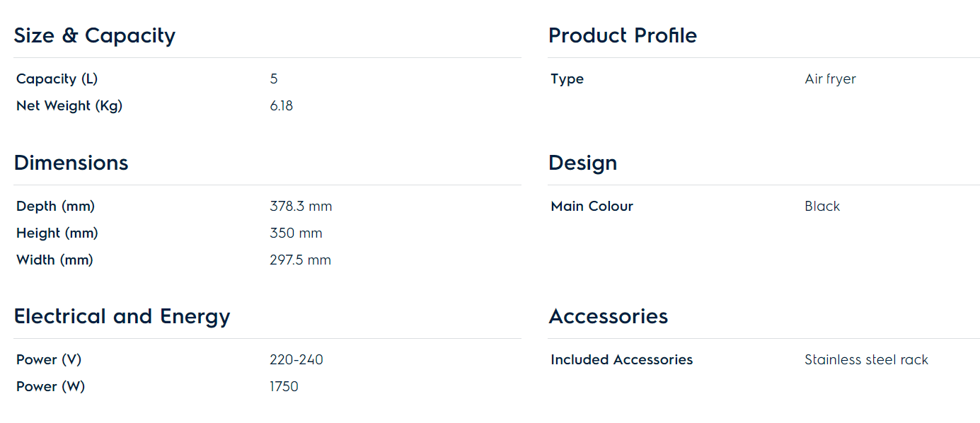The height and width of the screenshot is (423, 980).
Task: Click the Product Profile section heading
Action: pos(623,35)
